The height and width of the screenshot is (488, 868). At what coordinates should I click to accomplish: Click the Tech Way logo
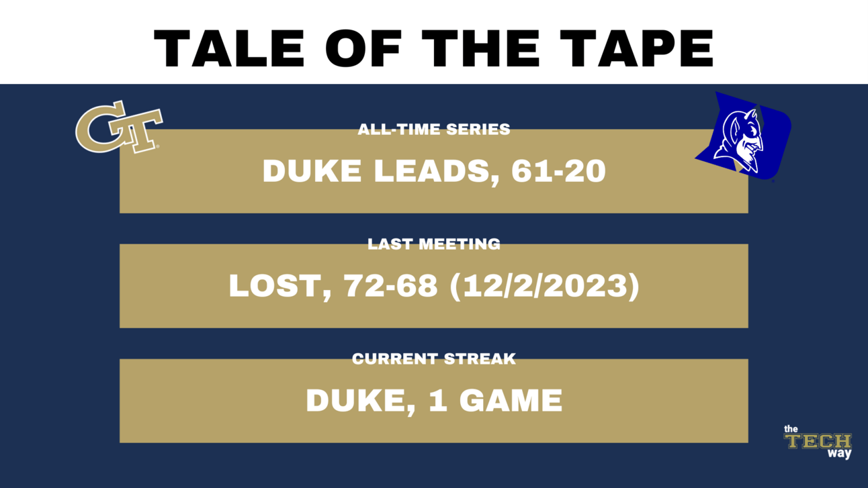818,442
